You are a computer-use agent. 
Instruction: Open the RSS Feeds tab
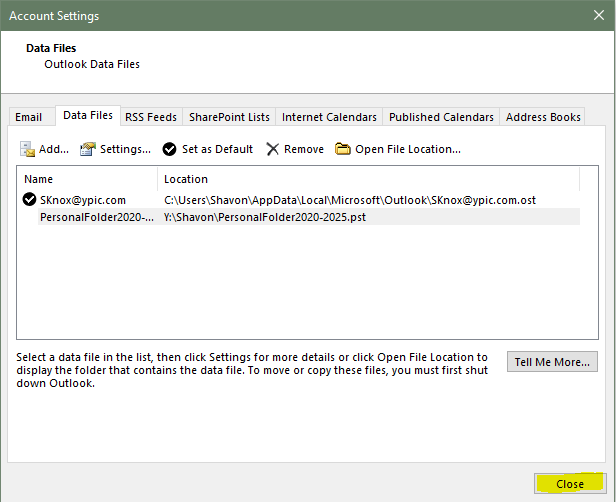(x=151, y=117)
